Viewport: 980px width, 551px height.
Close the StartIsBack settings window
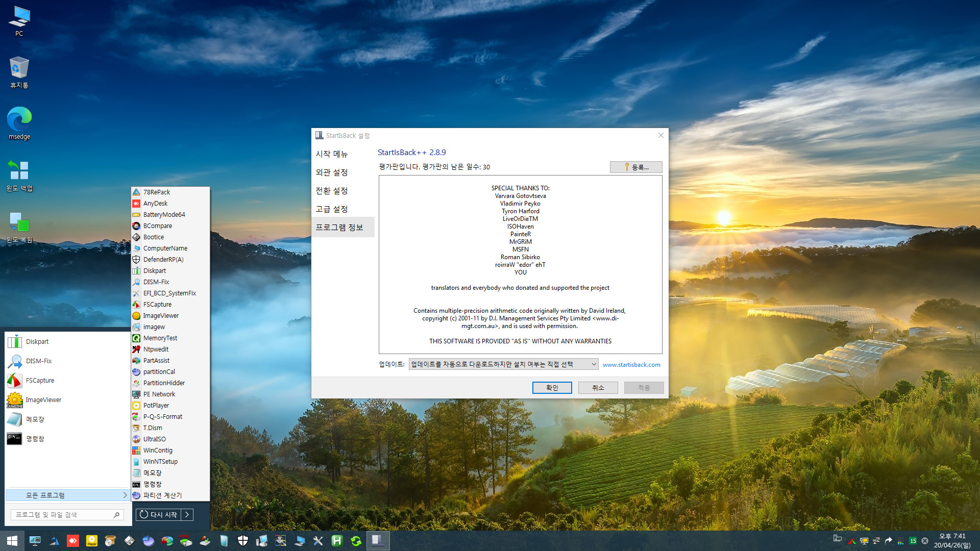tap(661, 135)
